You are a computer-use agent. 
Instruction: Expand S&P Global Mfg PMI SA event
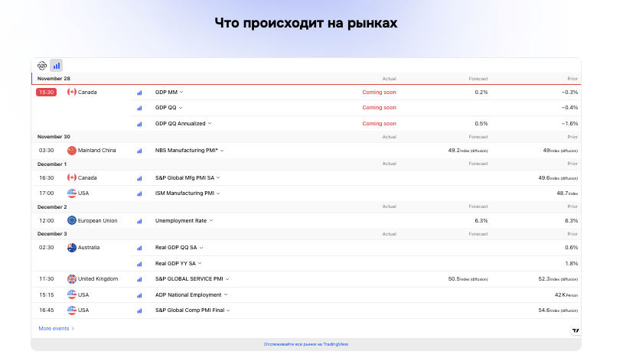[x=218, y=178]
